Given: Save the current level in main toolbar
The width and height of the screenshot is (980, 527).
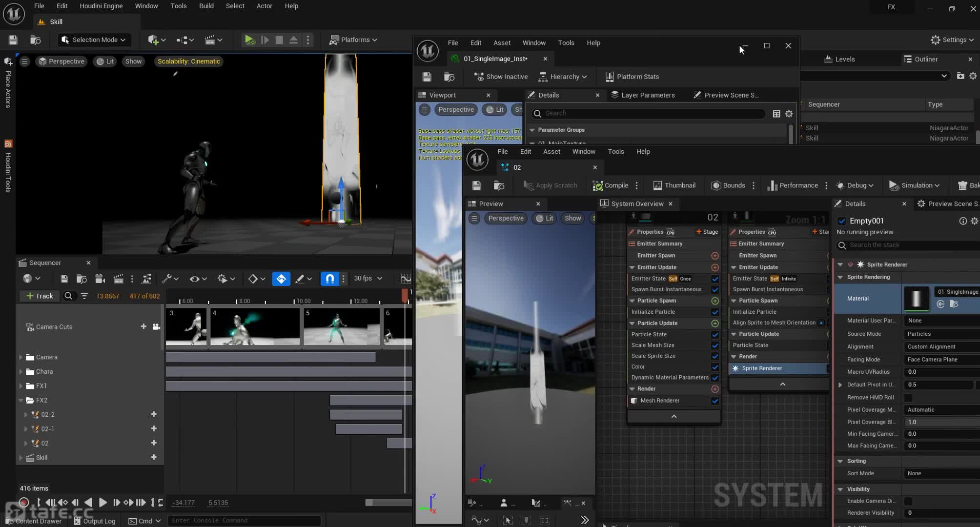Looking at the screenshot, I should [13, 40].
